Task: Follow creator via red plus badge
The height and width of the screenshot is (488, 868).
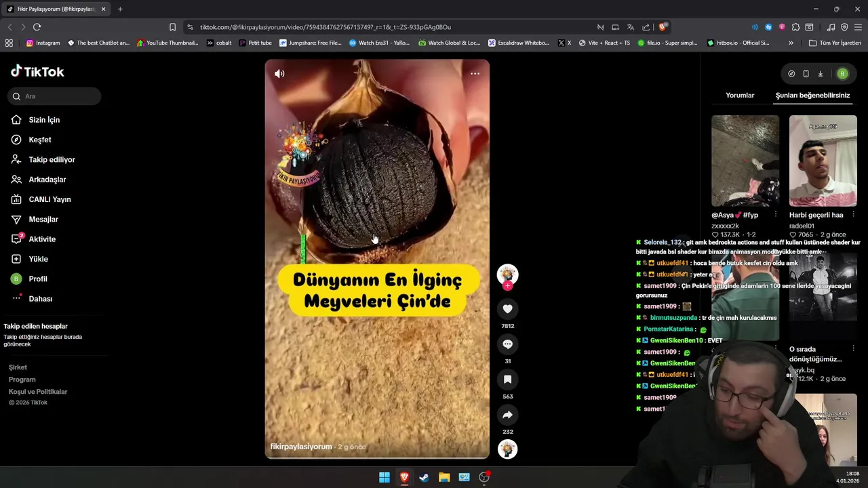Action: 507,286
